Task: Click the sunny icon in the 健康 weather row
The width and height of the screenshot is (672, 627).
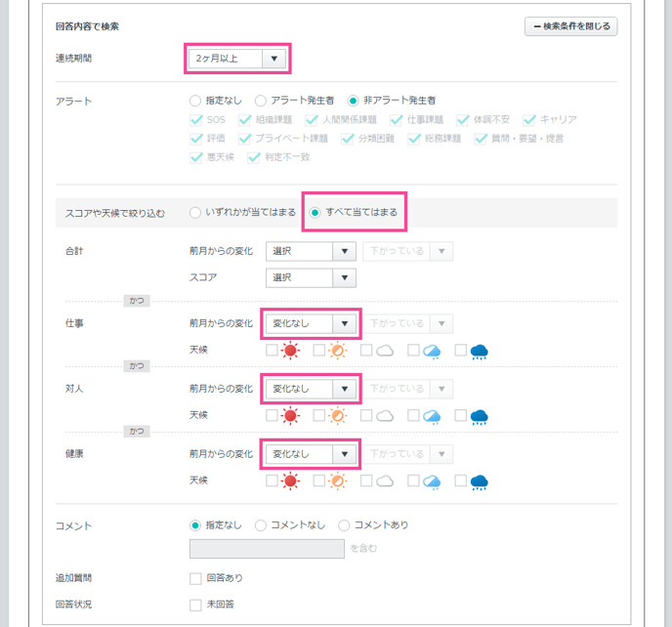Action: [290, 481]
